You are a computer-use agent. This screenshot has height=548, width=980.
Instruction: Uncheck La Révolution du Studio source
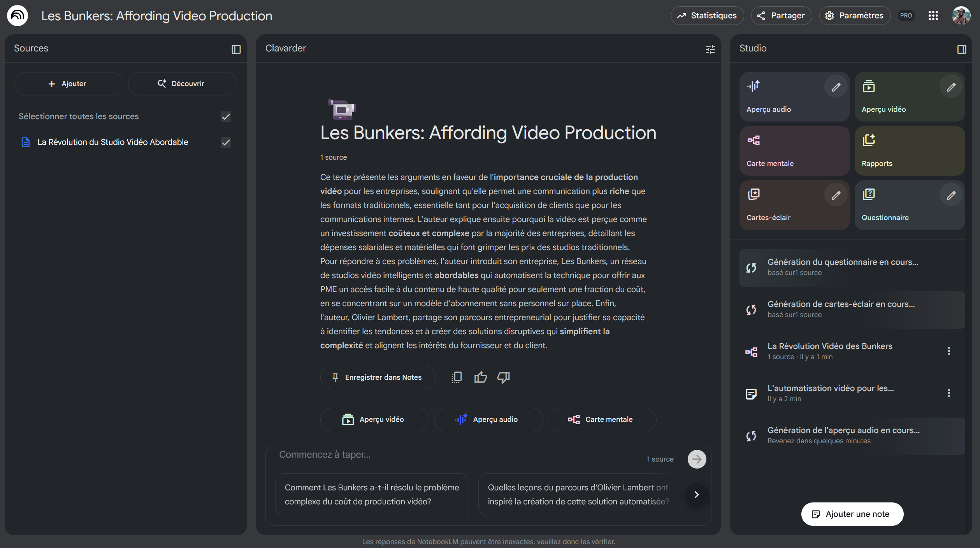coord(226,142)
